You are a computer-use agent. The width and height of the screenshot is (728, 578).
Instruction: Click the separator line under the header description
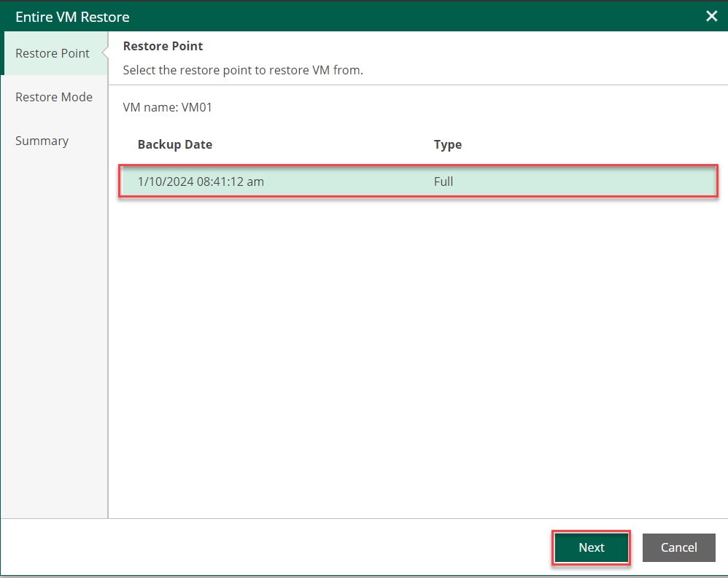pyautogui.click(x=416, y=85)
